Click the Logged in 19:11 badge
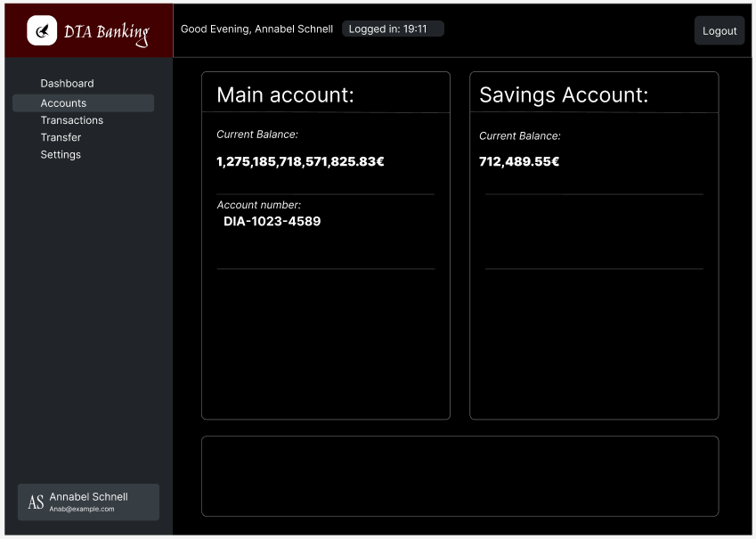The width and height of the screenshot is (756, 539). [x=392, y=29]
